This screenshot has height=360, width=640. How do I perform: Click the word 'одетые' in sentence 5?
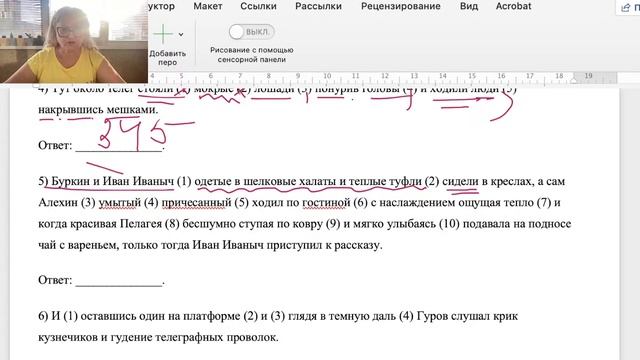[x=214, y=181]
